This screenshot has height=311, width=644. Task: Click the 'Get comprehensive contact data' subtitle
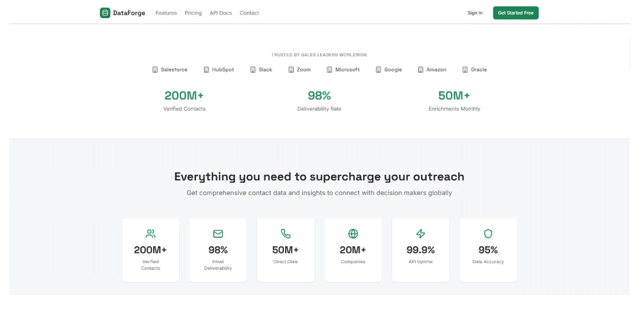point(320,192)
